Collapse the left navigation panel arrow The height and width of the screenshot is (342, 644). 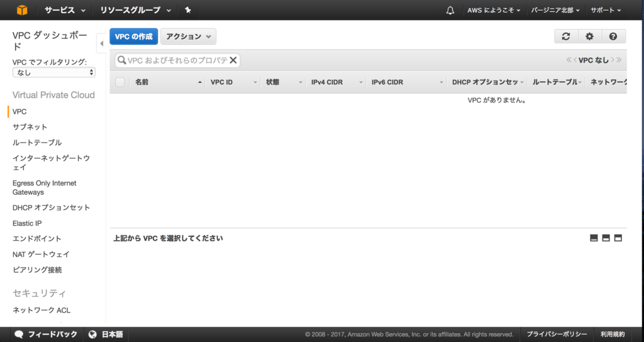[101, 43]
